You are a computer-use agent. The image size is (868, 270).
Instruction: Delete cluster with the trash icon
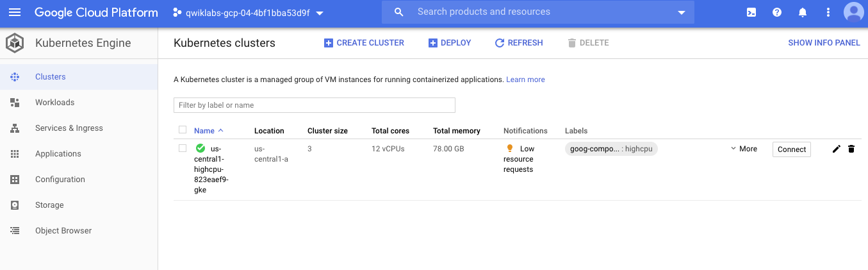pos(851,149)
